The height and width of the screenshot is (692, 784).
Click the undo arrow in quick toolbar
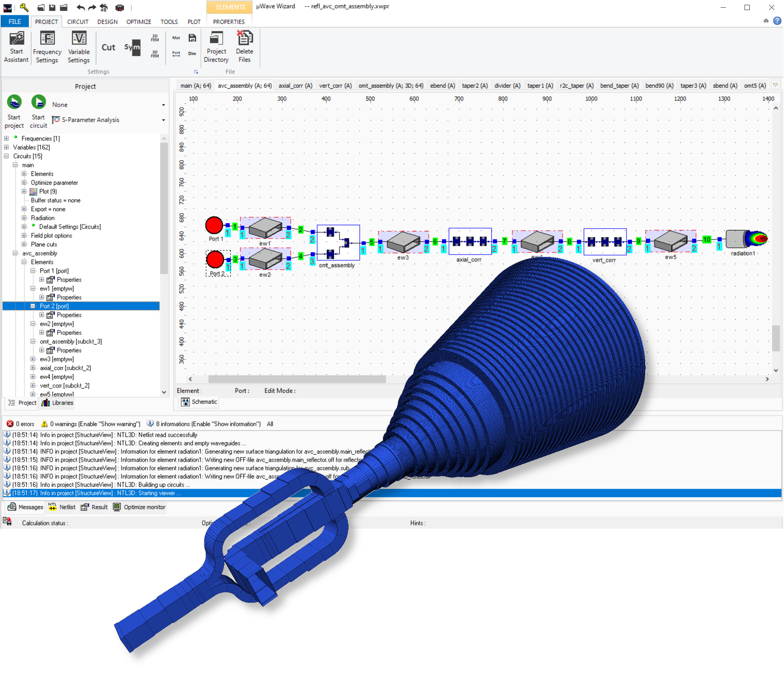point(81,7)
